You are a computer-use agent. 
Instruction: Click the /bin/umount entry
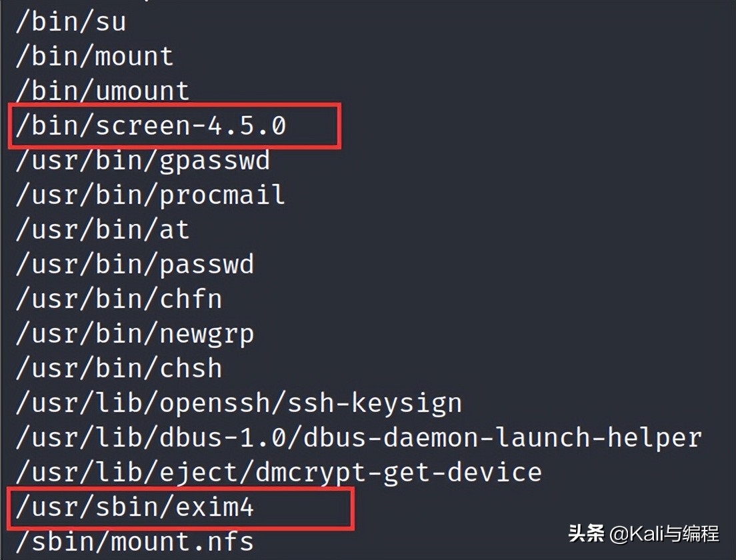tap(102, 91)
